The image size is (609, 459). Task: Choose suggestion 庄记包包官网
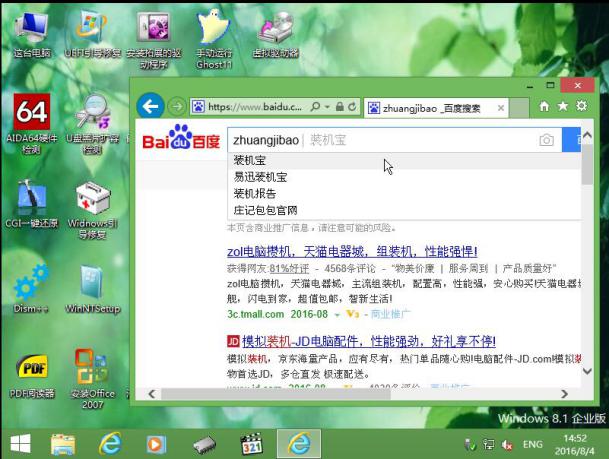point(404,210)
